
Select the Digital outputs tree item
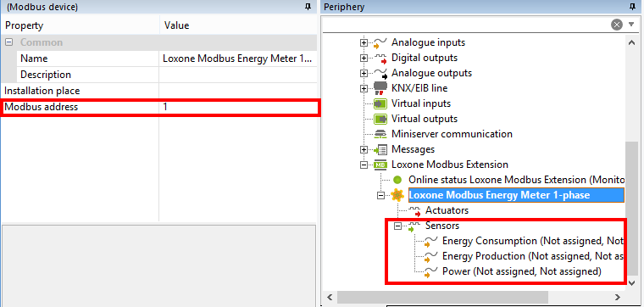(x=425, y=58)
